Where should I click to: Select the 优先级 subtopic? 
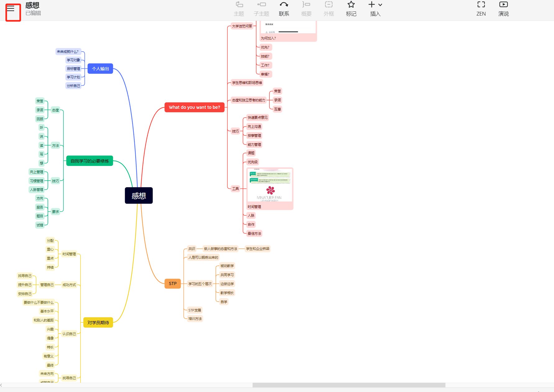pyautogui.click(x=253, y=162)
